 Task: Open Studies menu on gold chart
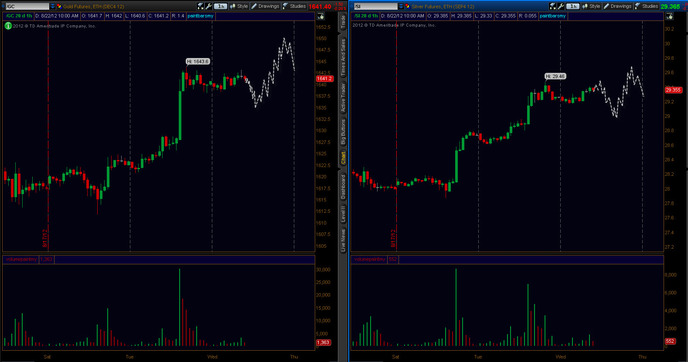point(294,6)
